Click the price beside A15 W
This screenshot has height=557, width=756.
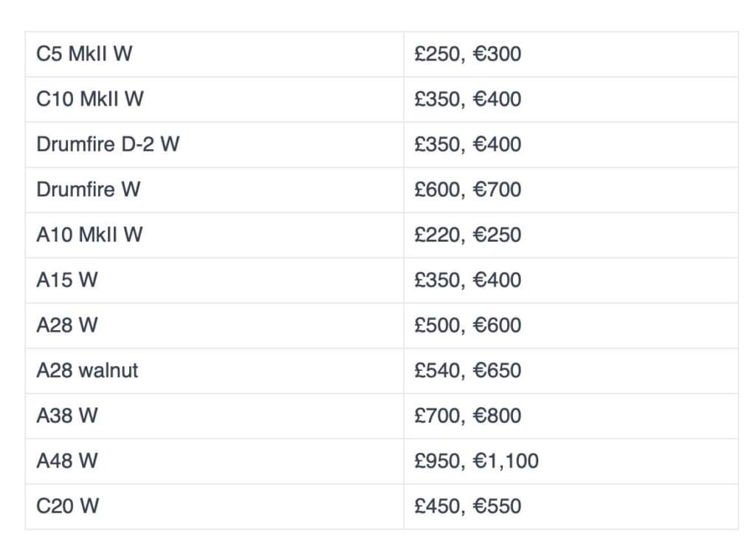click(468, 280)
